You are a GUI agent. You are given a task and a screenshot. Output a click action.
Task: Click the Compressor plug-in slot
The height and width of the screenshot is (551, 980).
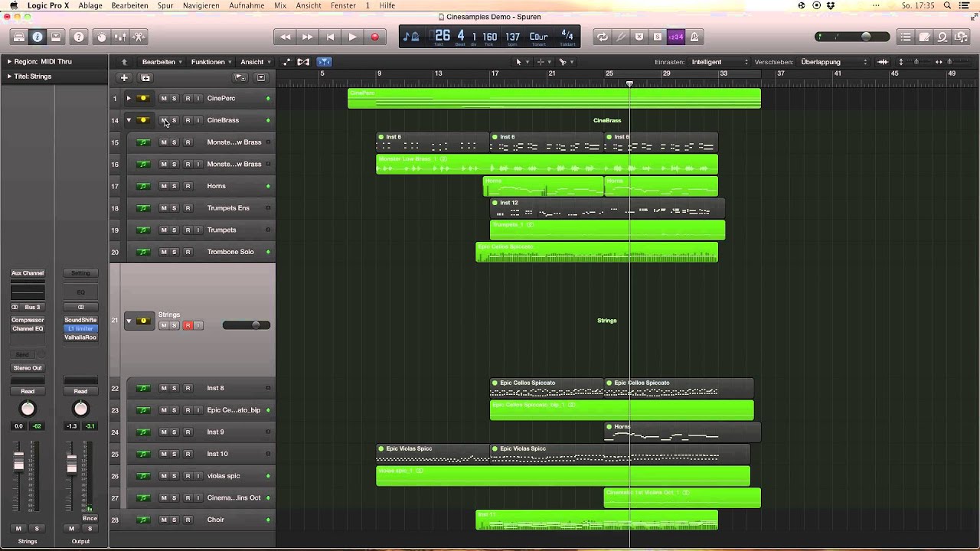[x=28, y=320]
